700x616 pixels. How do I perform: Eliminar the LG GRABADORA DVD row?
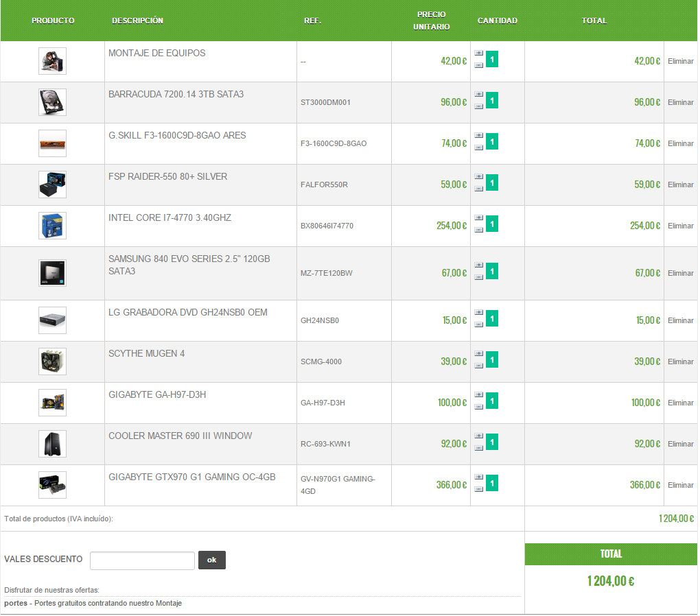[680, 320]
